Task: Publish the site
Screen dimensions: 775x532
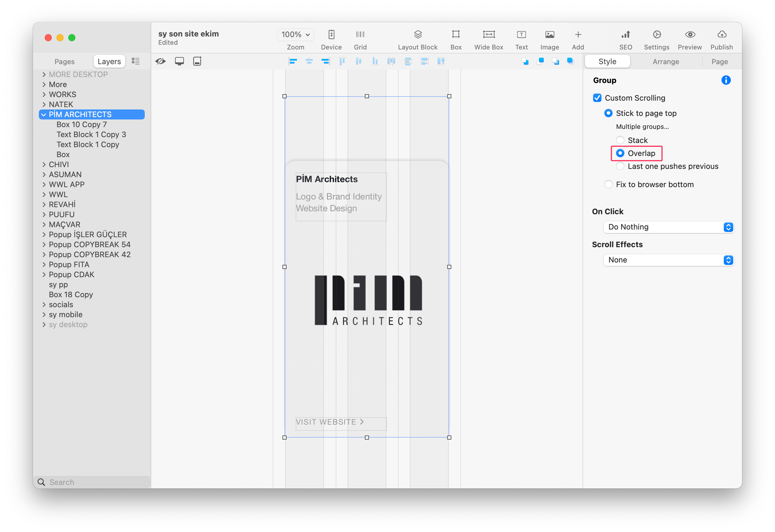Action: (722, 34)
